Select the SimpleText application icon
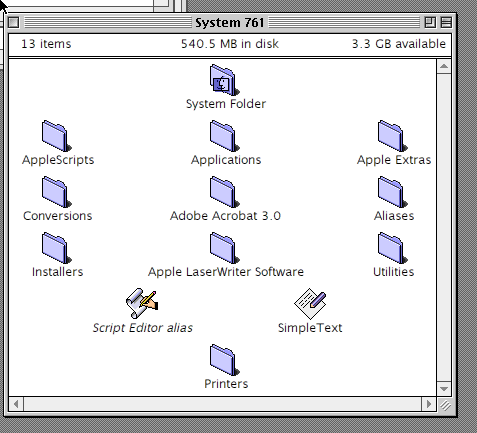Viewport: 477px width, 433px height. click(310, 303)
